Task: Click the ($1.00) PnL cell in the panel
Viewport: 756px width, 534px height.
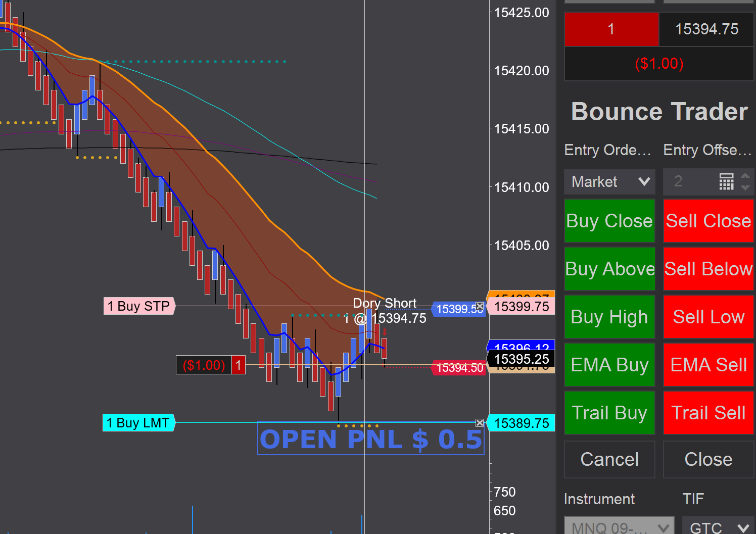Action: click(659, 64)
